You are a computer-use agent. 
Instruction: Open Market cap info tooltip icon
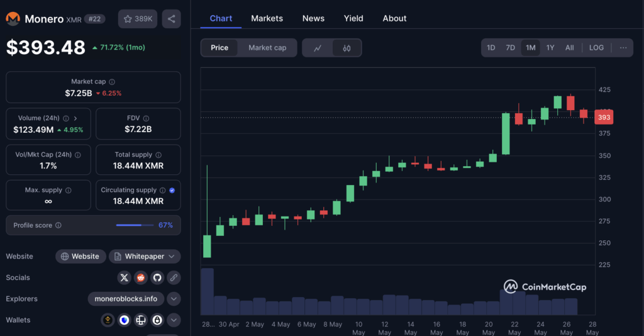(x=112, y=82)
